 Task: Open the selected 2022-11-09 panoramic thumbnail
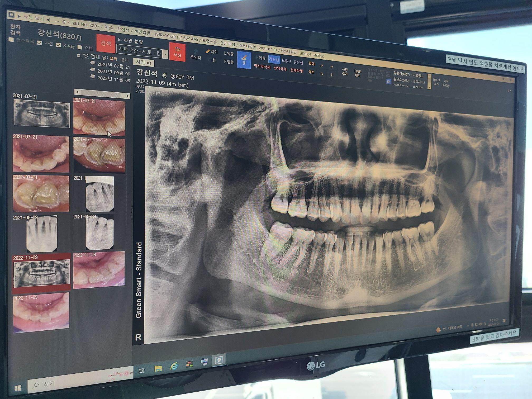click(x=42, y=274)
